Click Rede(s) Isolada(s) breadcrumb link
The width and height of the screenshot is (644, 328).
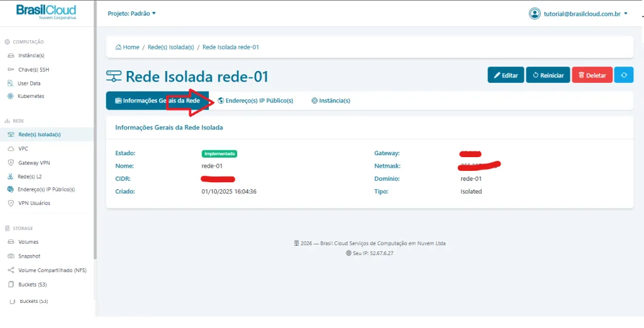pyautogui.click(x=170, y=47)
